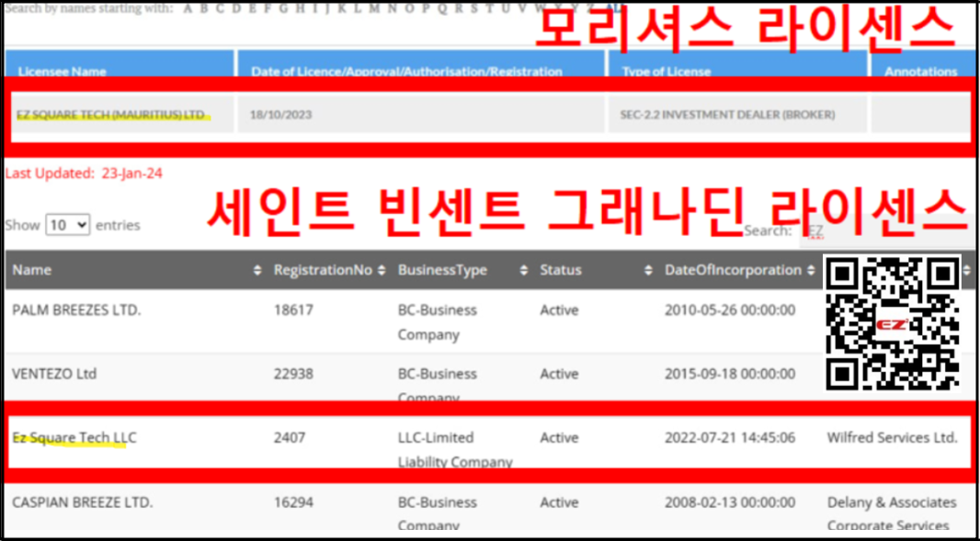This screenshot has height=541, width=980.
Task: Filter names starting with letter Q
Action: tap(442, 9)
